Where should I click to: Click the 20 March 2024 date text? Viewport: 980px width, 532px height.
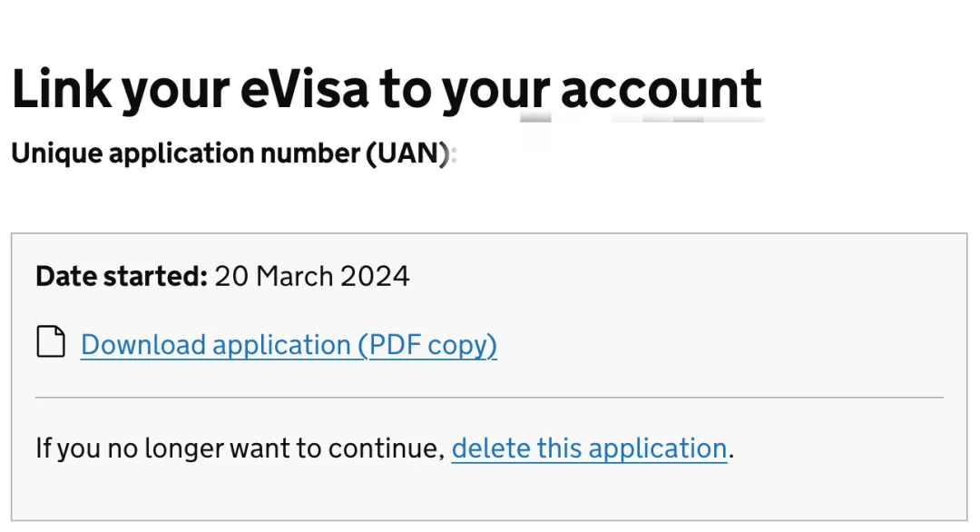coord(312,276)
